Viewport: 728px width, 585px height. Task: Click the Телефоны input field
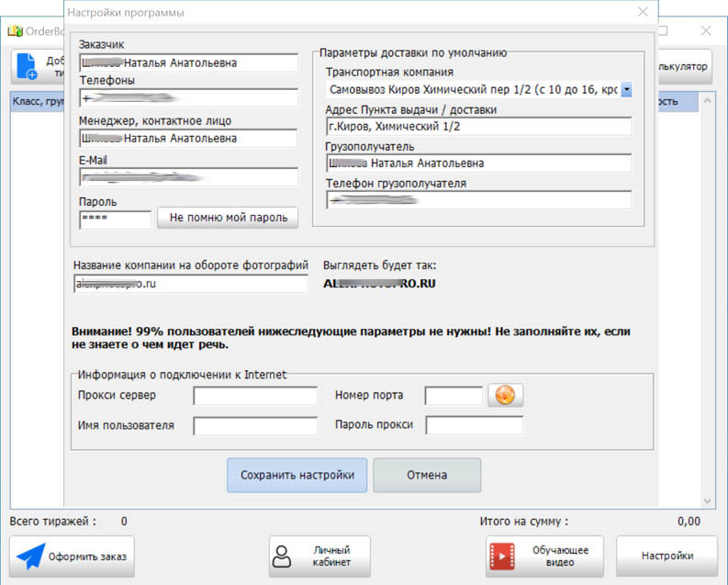(188, 98)
